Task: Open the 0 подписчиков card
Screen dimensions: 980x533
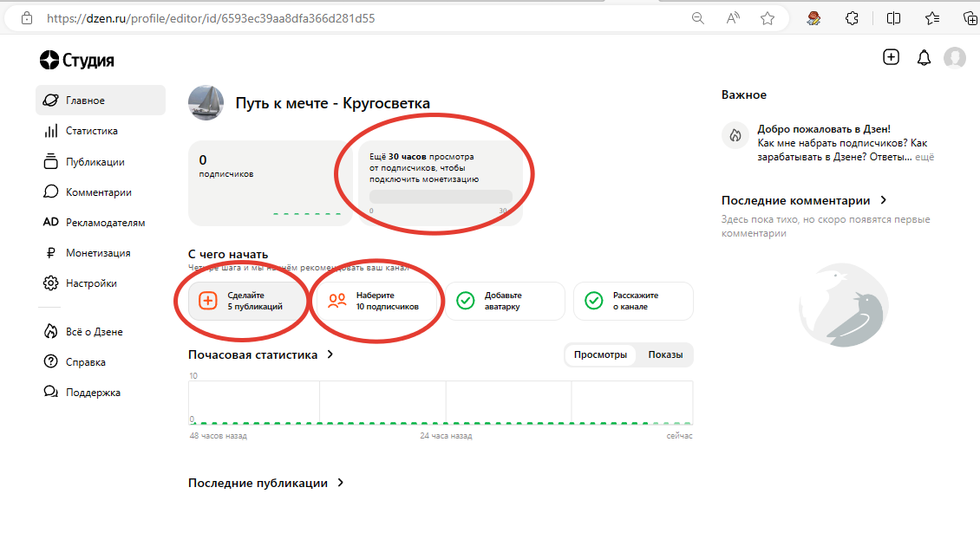Action: [270, 183]
